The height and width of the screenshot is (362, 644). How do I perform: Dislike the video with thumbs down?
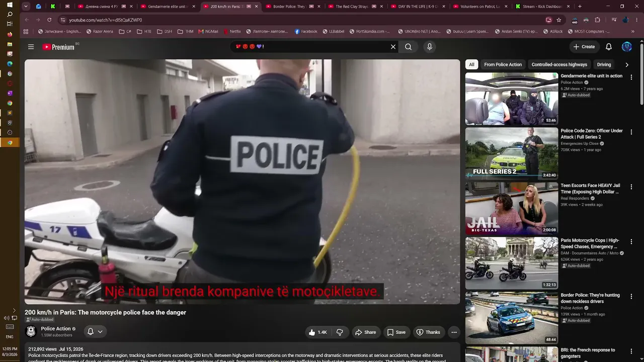tap(340, 332)
